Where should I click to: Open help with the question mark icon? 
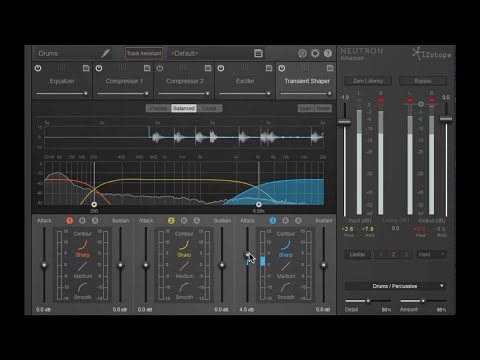click(328, 53)
